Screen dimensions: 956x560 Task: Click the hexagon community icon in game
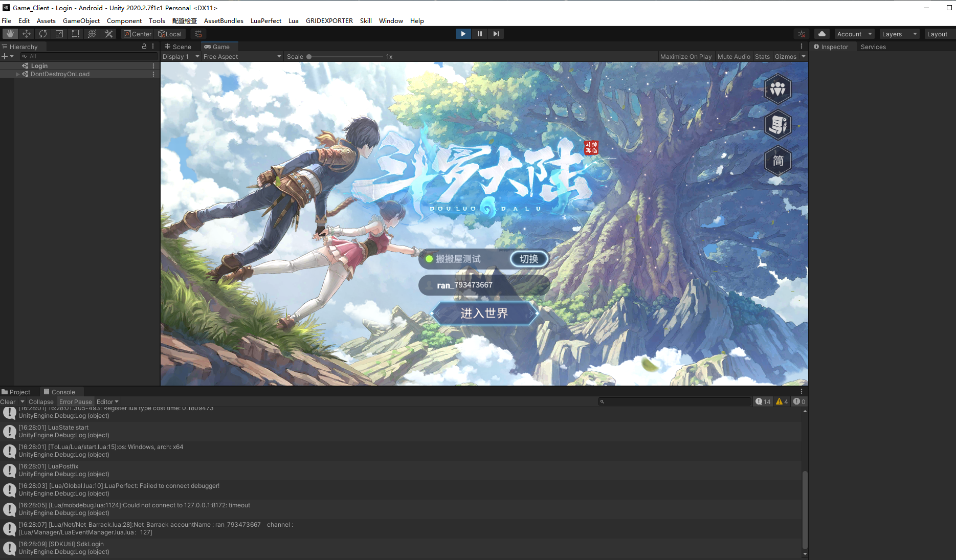pos(777,89)
